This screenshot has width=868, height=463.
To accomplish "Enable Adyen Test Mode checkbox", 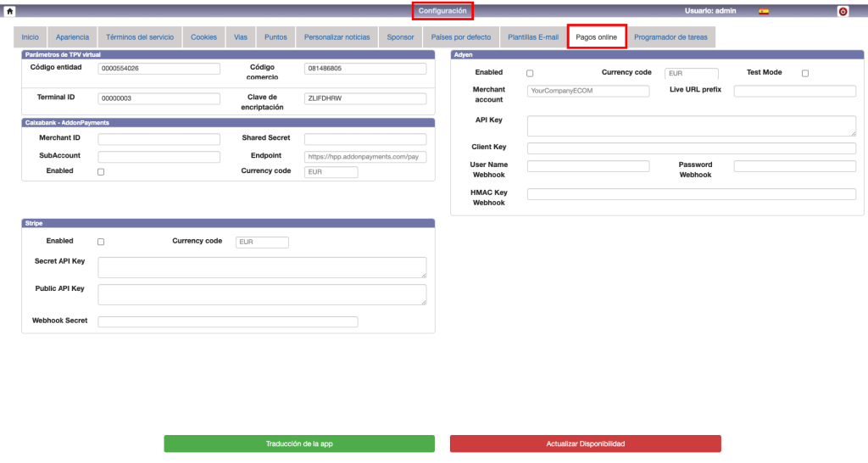I will click(x=805, y=74).
